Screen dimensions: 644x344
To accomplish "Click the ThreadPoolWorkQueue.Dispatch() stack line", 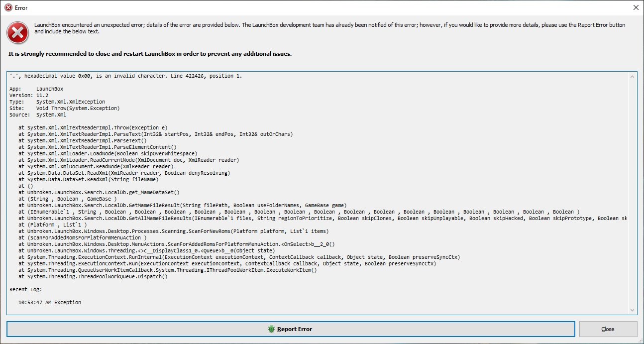I will [93, 276].
